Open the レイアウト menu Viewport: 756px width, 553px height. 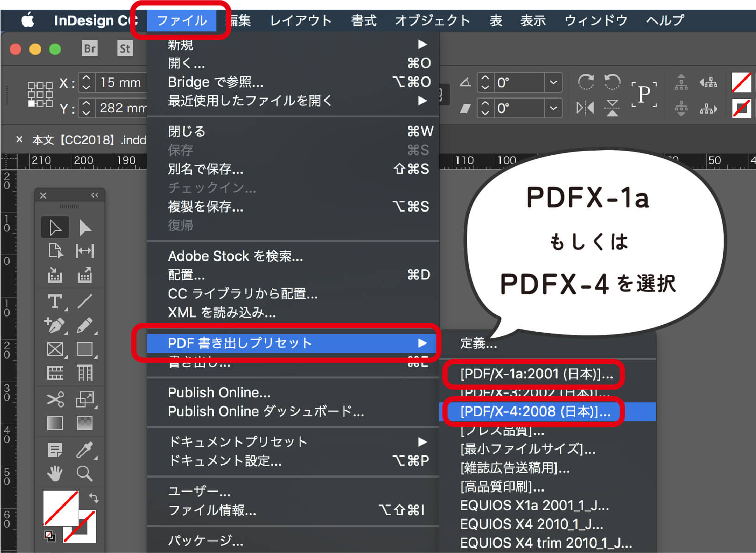(301, 21)
